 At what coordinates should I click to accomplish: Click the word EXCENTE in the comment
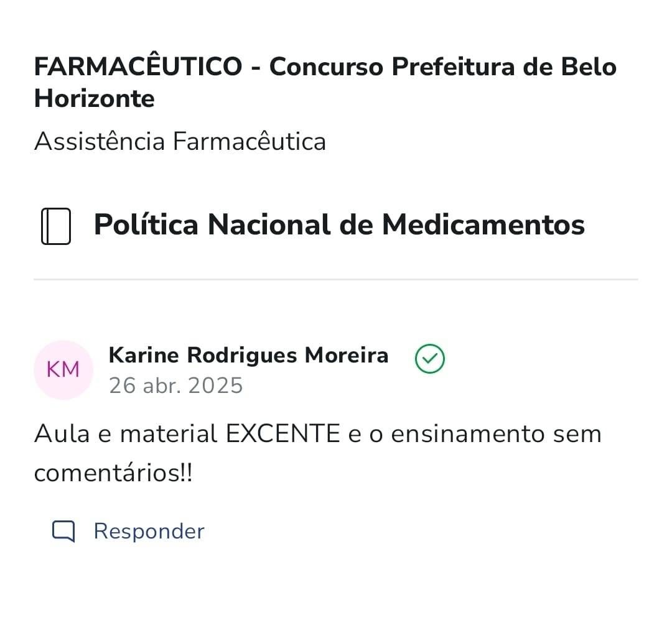coord(282,433)
